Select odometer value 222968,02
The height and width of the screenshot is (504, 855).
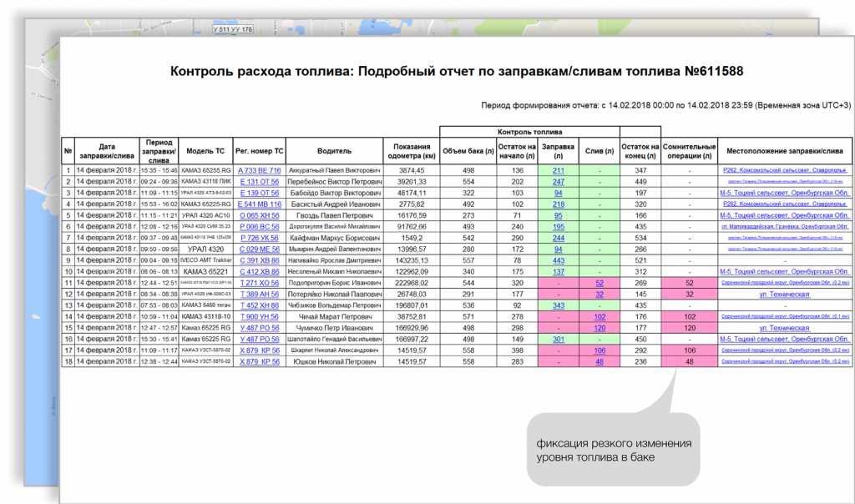pyautogui.click(x=412, y=284)
